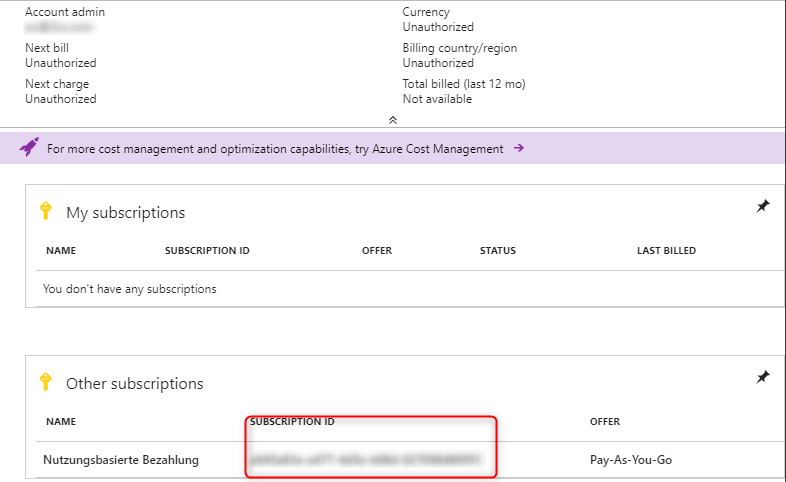Click the blurred subscription ID value
This screenshot has width=786, height=482.
click(364, 459)
